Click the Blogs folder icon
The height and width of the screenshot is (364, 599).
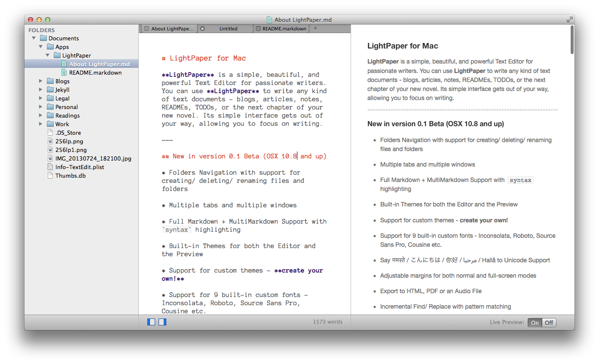click(50, 81)
